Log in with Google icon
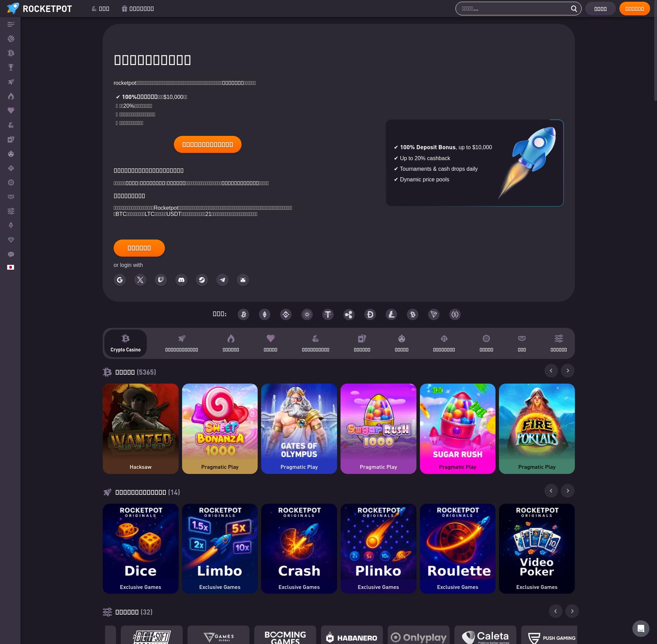This screenshot has width=657, height=644. [120, 280]
